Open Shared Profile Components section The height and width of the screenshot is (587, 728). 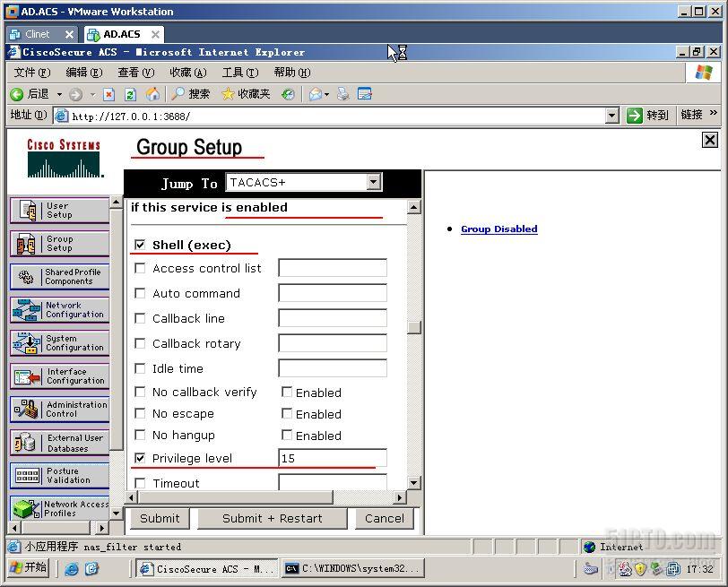pos(59,277)
